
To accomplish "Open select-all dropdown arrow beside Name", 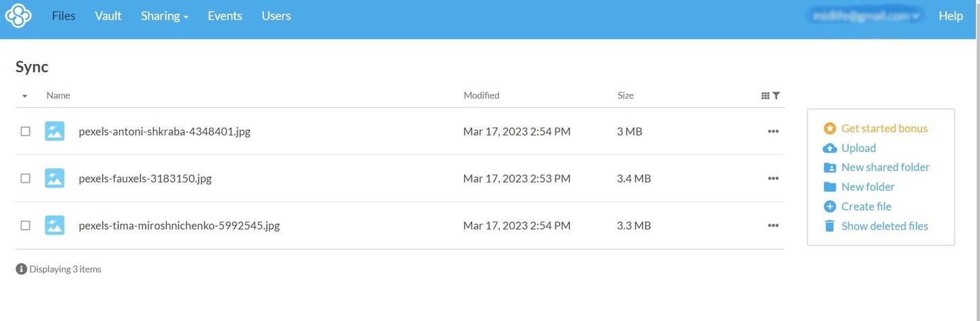I will click(25, 96).
